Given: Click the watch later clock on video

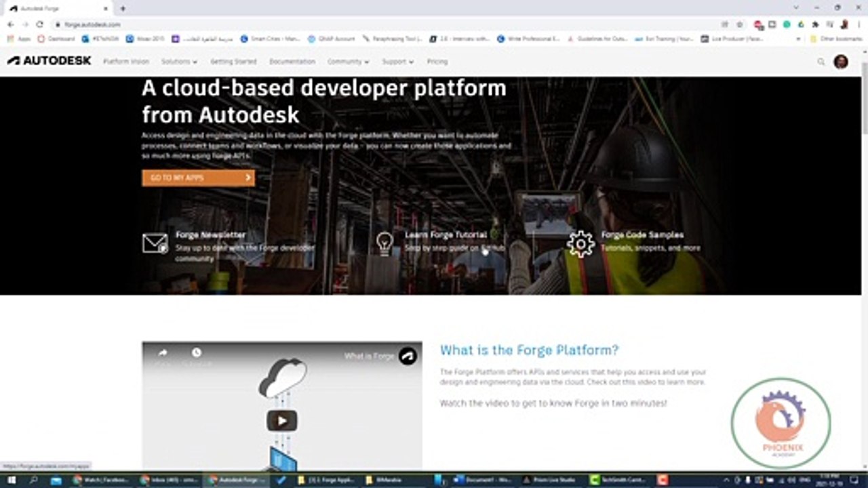Looking at the screenshot, I should [x=196, y=353].
